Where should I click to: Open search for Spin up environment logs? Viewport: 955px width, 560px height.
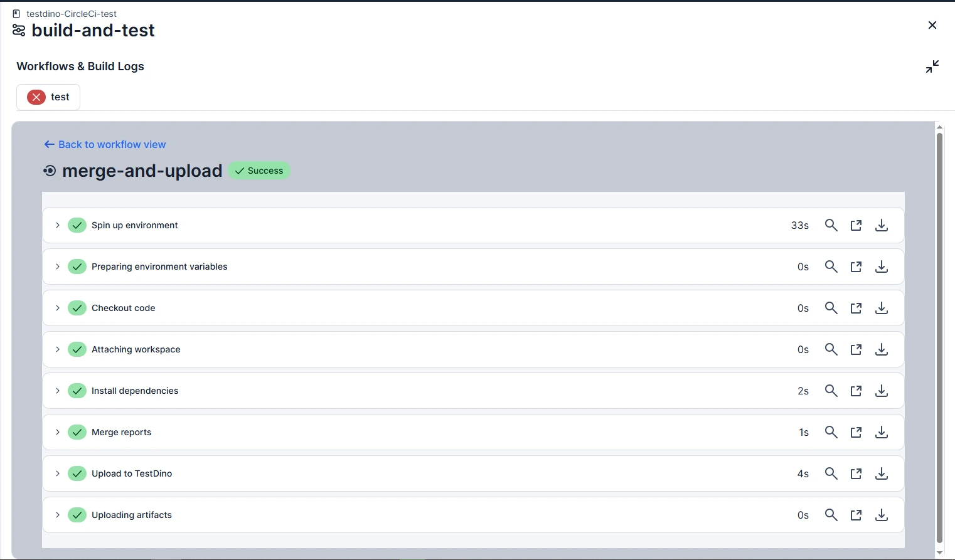point(831,225)
